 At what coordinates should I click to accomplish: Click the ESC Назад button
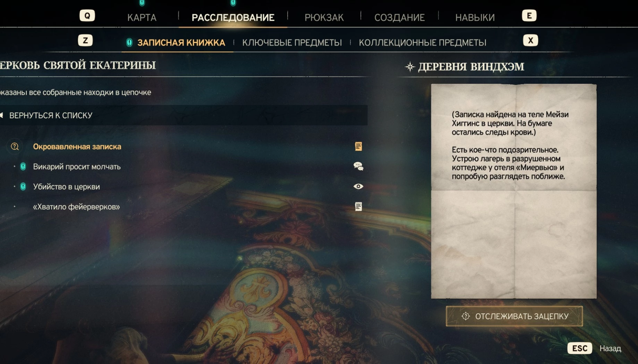pos(594,348)
